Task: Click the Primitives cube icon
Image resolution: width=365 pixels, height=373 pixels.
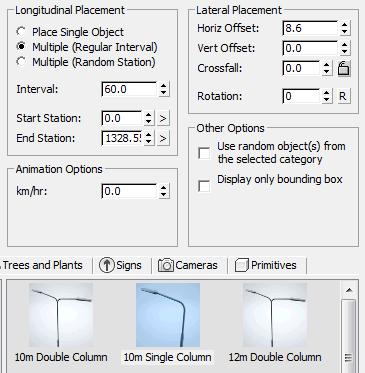Action: point(242,266)
